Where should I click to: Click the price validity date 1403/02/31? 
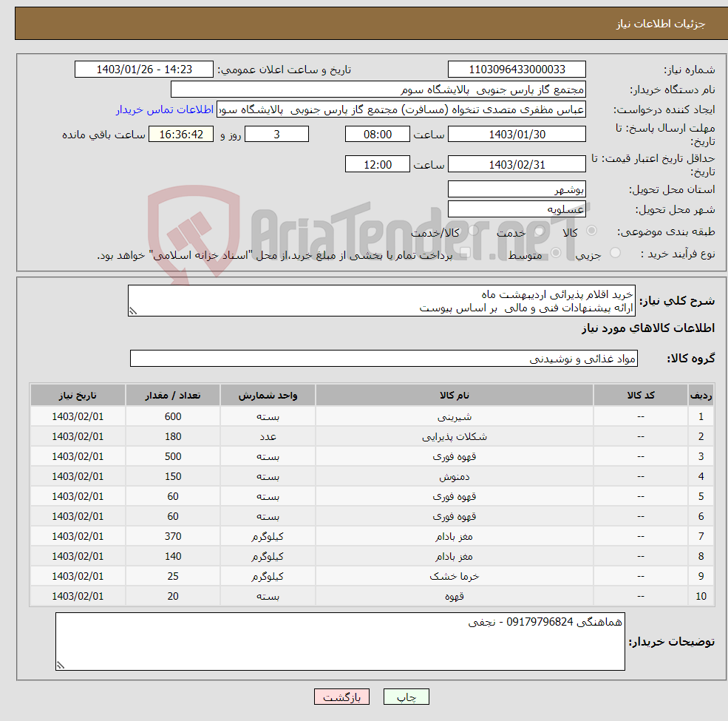(x=517, y=164)
